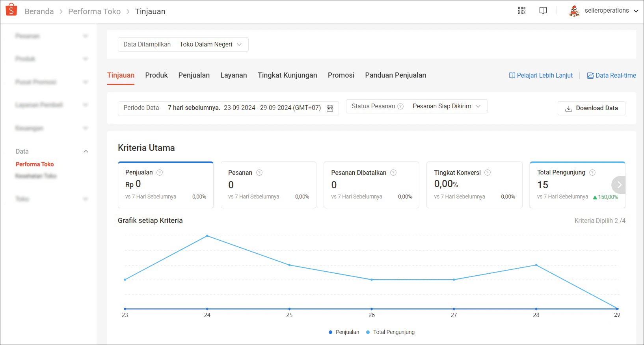
Task: Toggle Penjualan series in chart legend
Action: point(344,332)
